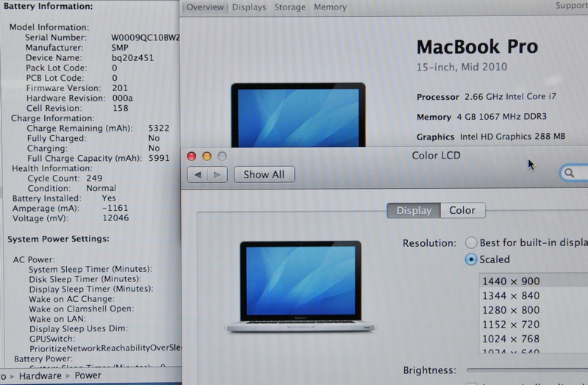Screen dimensions: 588x385
Task: Minimize Color LCD window using yellow button
Action: (207, 156)
